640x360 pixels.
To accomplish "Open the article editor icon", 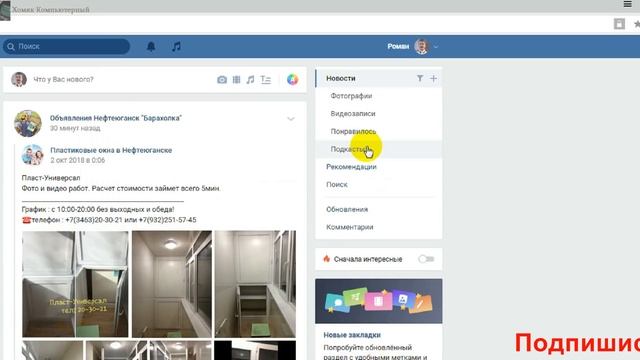I will click(x=266, y=80).
